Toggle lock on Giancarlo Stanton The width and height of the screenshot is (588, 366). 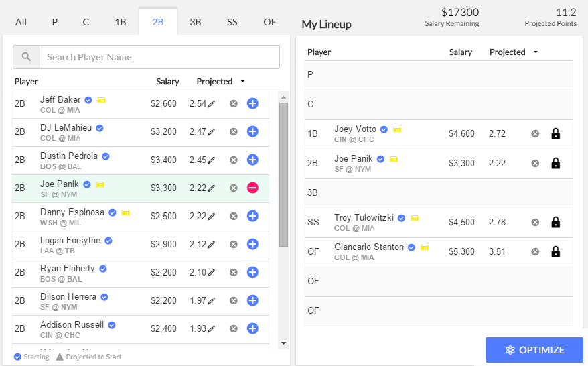(556, 251)
